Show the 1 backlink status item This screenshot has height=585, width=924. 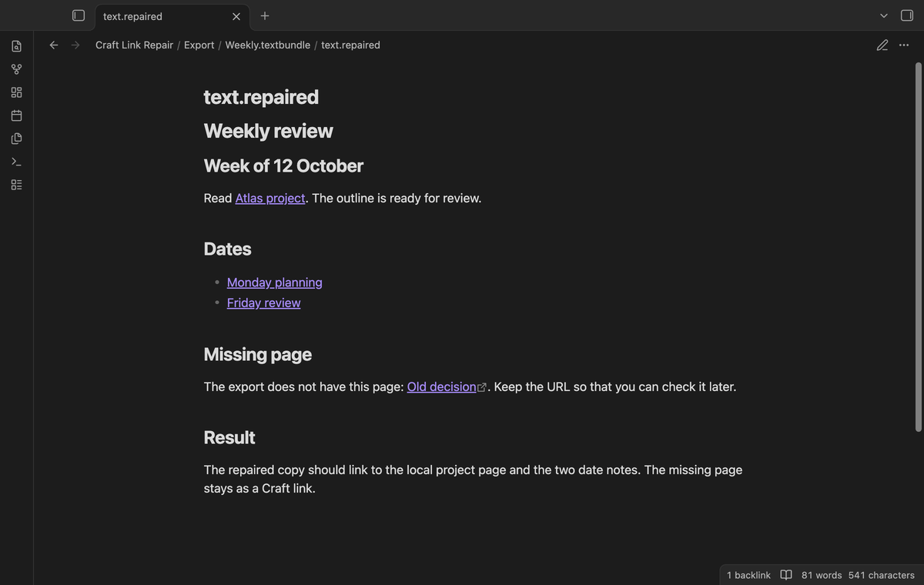click(x=748, y=575)
